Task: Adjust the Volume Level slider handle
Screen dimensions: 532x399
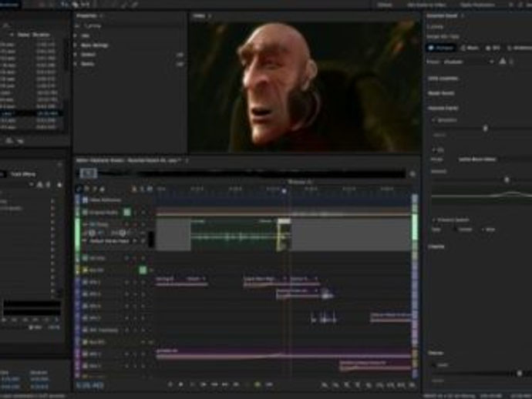Action: click(520, 374)
